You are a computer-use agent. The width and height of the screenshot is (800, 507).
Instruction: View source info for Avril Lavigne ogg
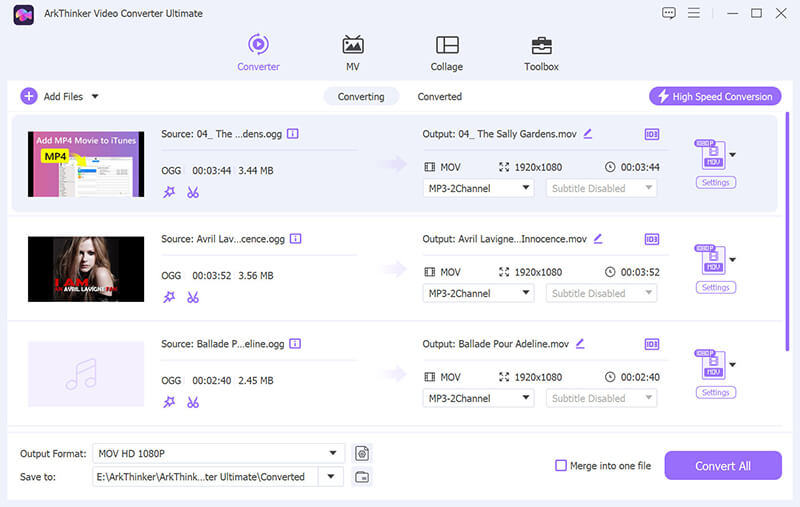pos(295,239)
